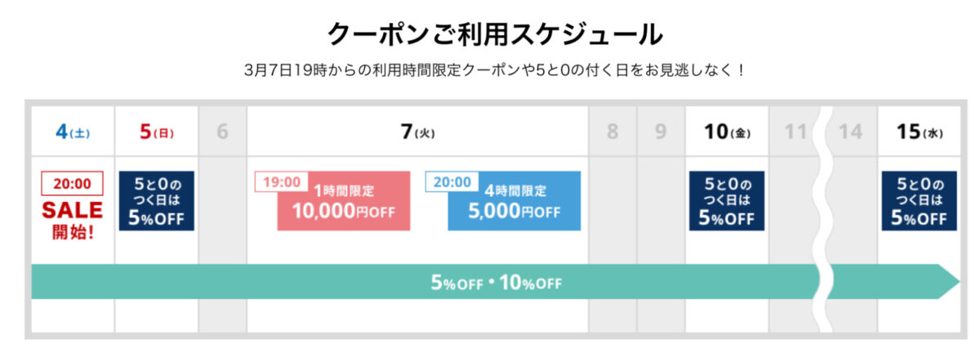Select the March 5 navy 5%OFF banner
Viewport: 980px width, 344px height.
point(157,200)
